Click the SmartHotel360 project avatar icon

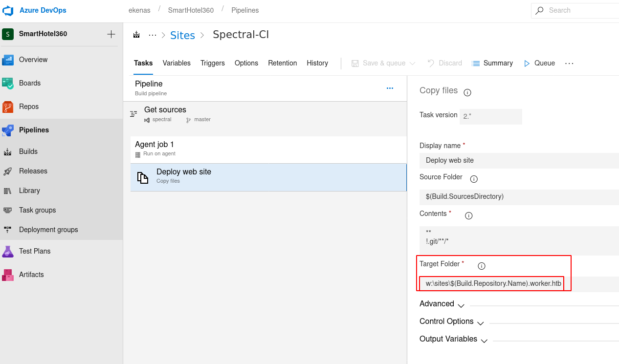8,34
